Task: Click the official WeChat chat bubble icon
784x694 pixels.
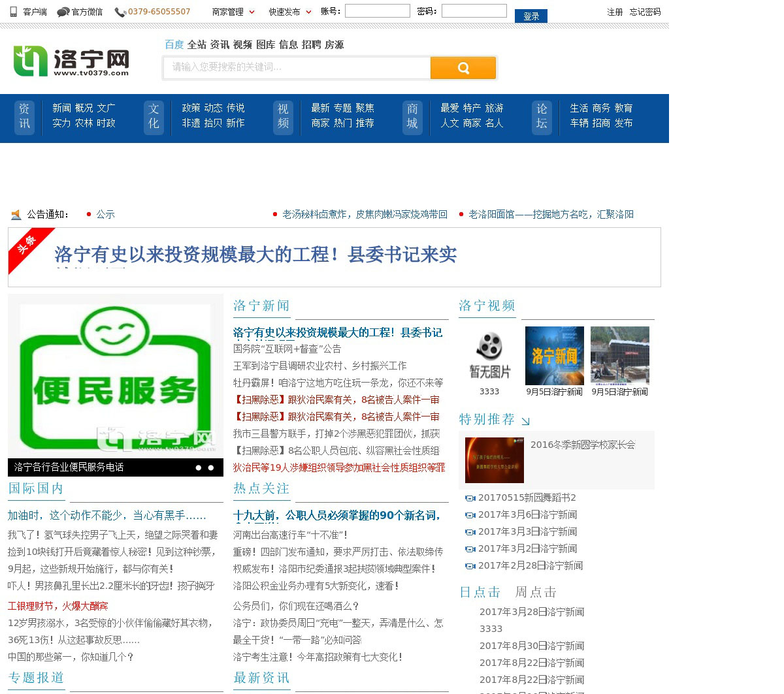Action: click(63, 12)
